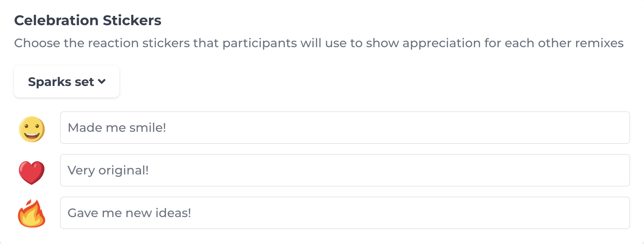Edit the caption beside the fire sticker
The image size is (644, 244).
(345, 213)
